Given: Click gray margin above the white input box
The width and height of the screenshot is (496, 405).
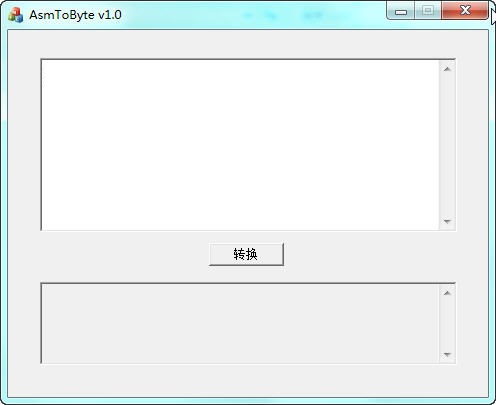Looking at the screenshot, I should click(248, 44).
